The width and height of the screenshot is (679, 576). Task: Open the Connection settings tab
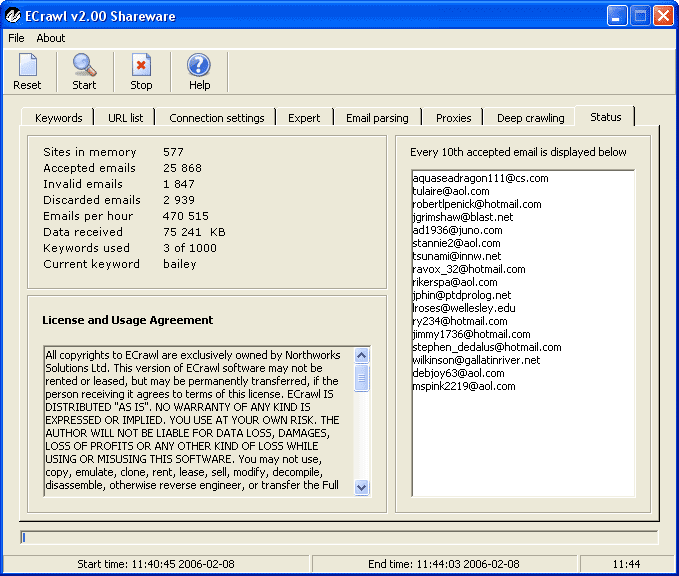tap(217, 118)
